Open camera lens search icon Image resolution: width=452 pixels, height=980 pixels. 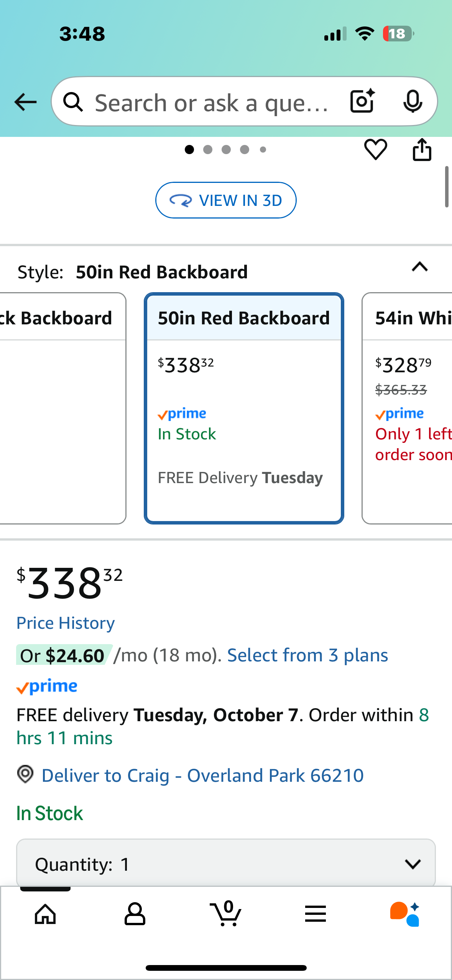[362, 101]
